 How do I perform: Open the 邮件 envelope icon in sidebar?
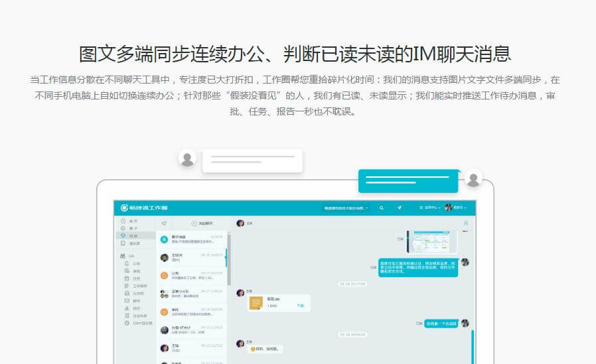point(127,300)
